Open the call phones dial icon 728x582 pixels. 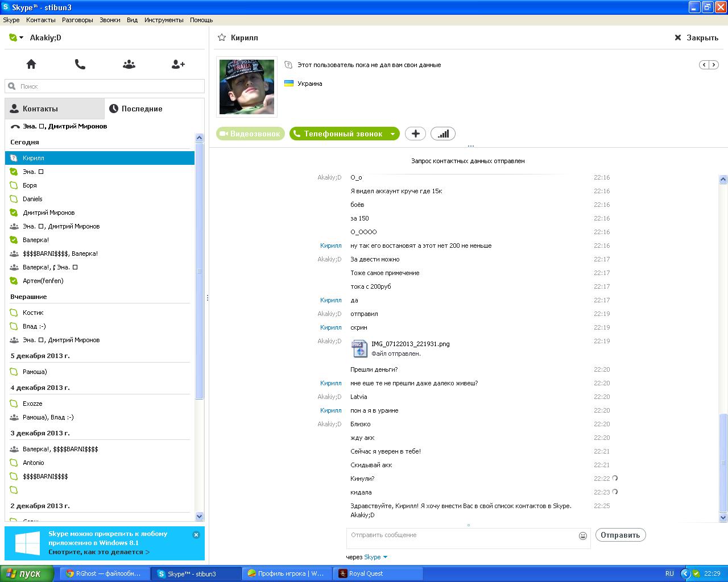pos(80,64)
